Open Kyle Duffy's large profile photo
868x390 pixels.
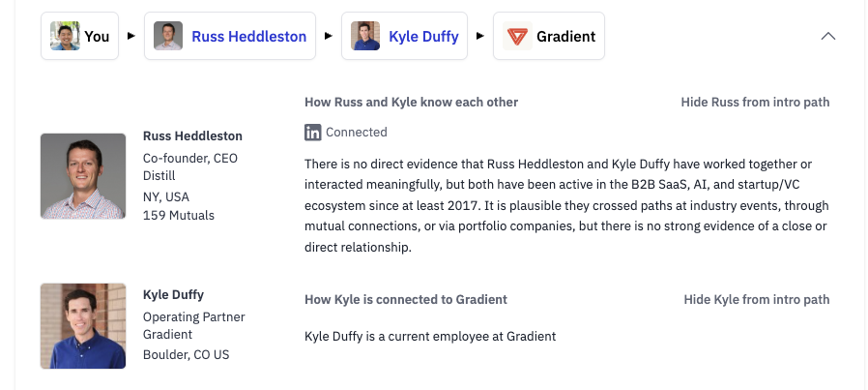tap(83, 326)
